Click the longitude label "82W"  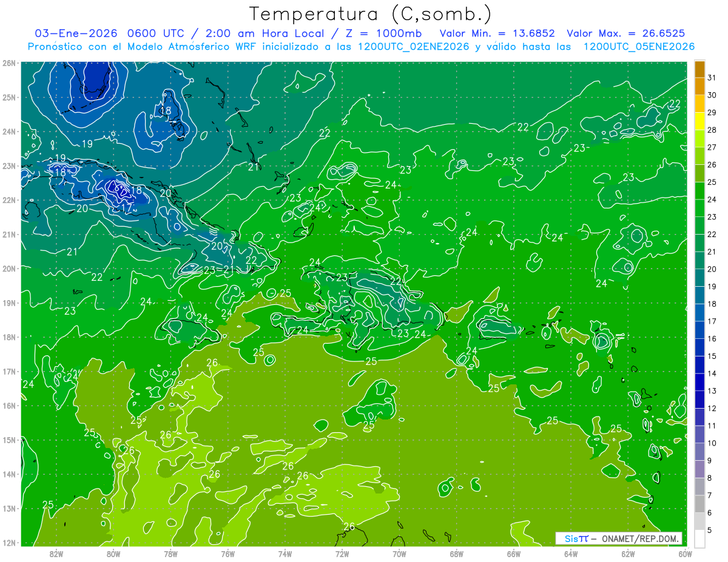56,554
